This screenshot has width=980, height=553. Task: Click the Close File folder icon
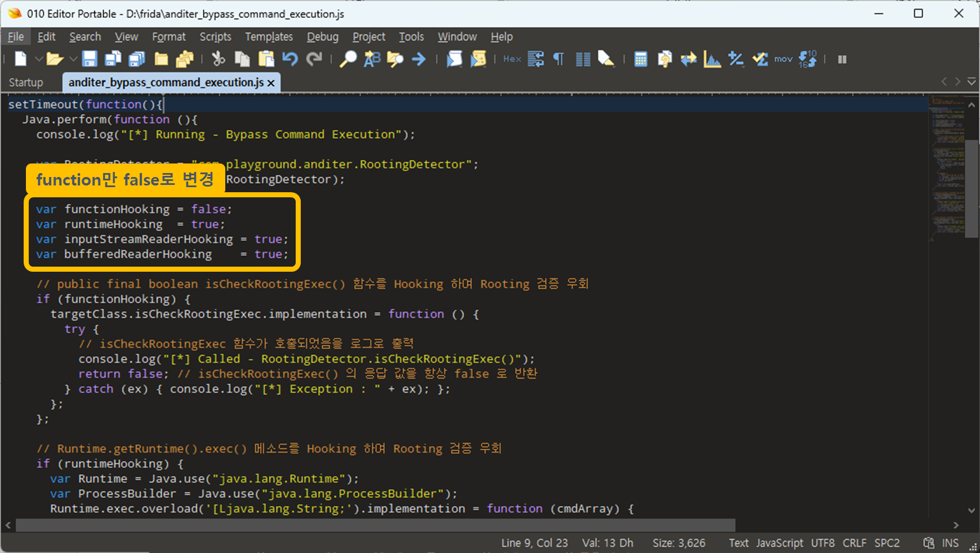click(x=162, y=59)
